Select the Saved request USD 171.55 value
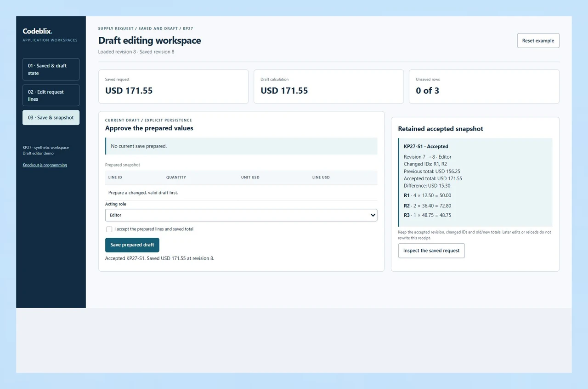 (x=129, y=91)
